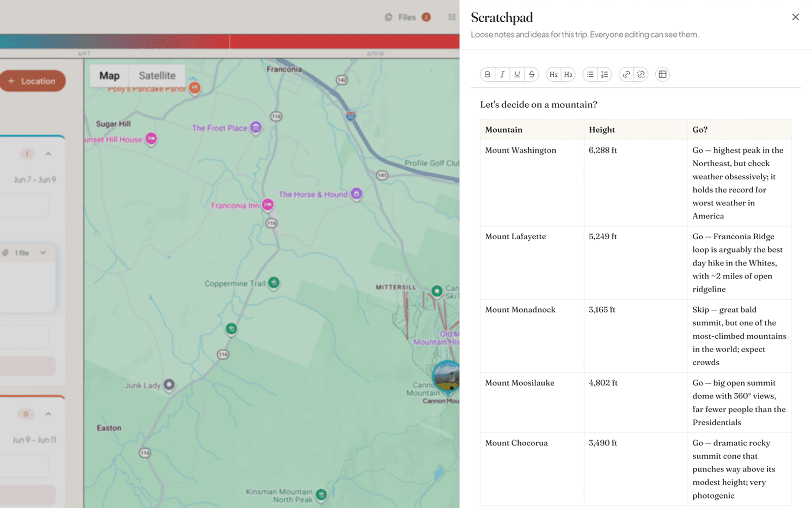Select the green pin by Mittersill ski area

pos(437,291)
